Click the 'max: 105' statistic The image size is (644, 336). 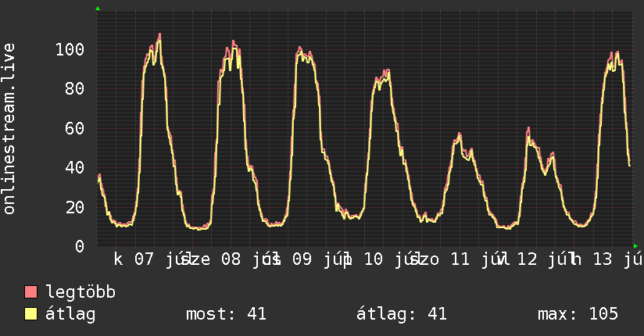tap(578, 314)
